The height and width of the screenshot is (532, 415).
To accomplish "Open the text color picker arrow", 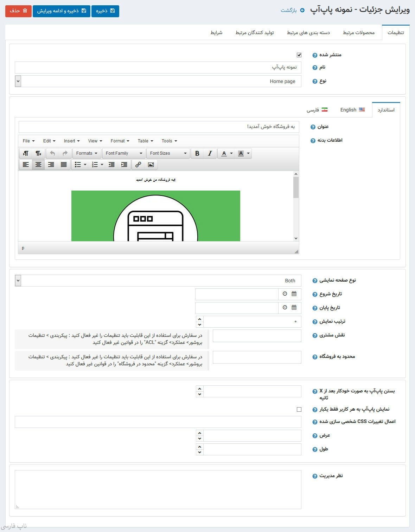I will tap(231, 153).
